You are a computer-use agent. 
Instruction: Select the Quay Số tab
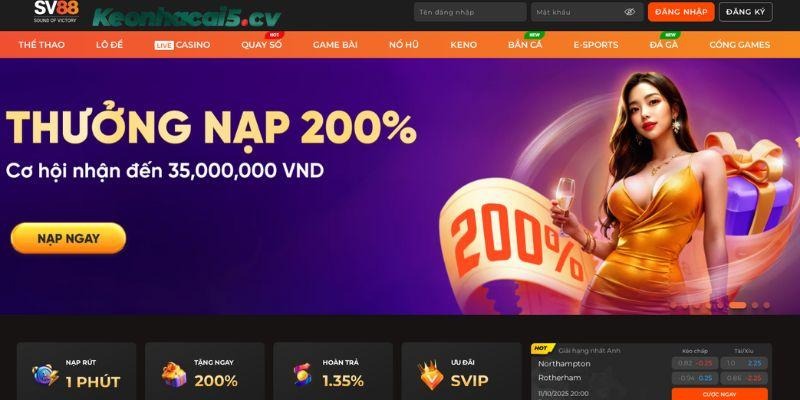pyautogui.click(x=261, y=45)
